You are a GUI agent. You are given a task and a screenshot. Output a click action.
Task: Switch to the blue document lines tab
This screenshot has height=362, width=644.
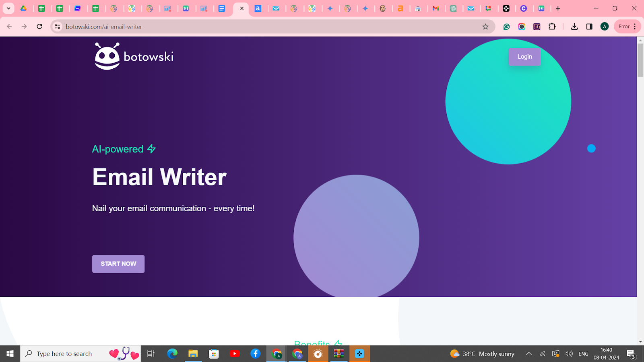(222, 8)
